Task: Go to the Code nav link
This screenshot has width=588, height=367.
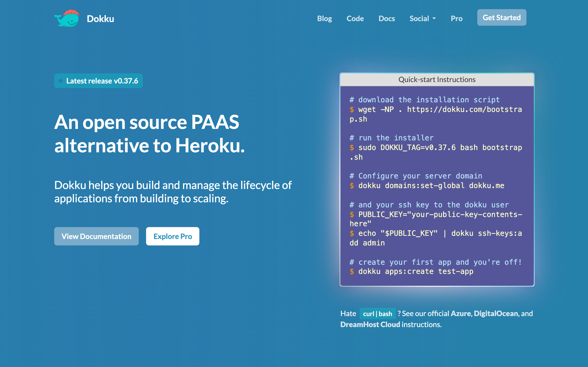Action: 355,18
